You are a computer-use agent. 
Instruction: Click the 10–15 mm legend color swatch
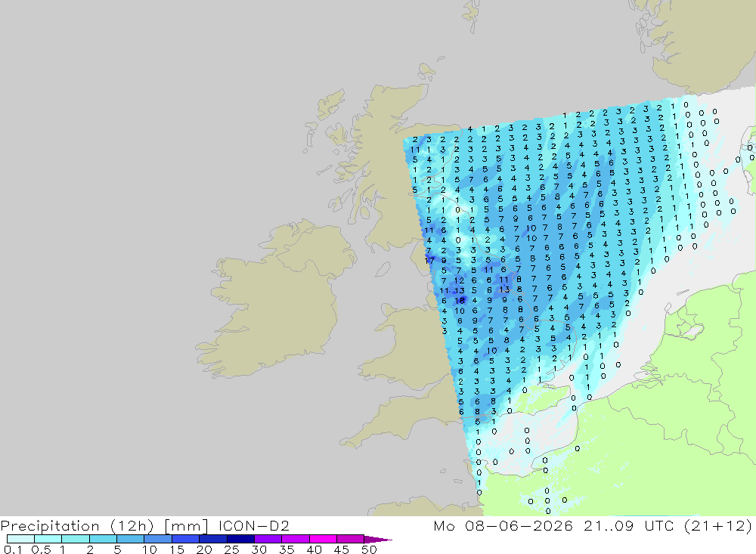pyautogui.click(x=158, y=539)
